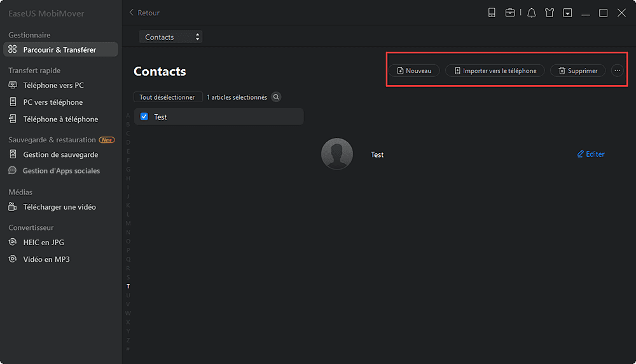Viewport: 636px width, 364px height.
Task: Click the pencil Editer icon
Action: tap(580, 154)
